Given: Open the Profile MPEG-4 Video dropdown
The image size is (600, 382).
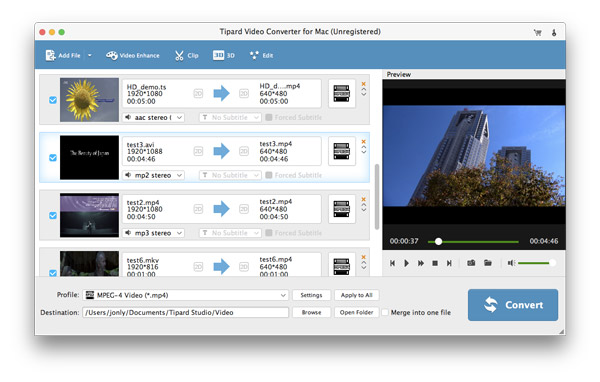Looking at the screenshot, I should (186, 295).
